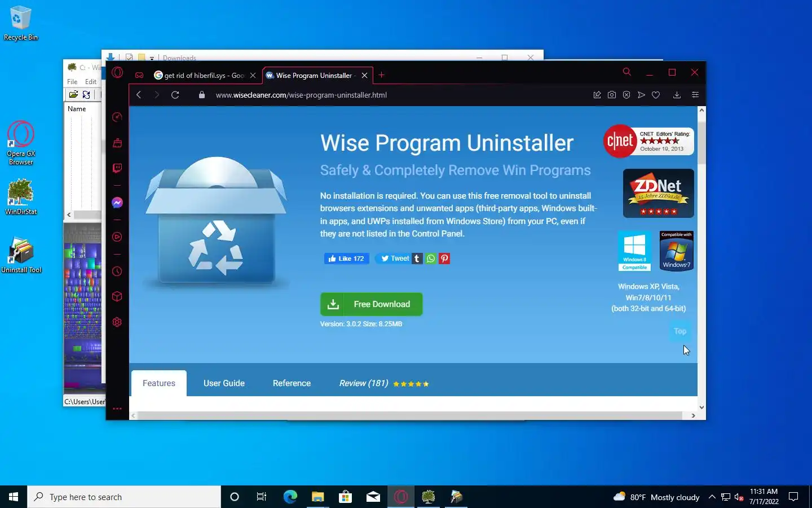Click the Tweet button
Screen dimensions: 812x508
tap(394, 259)
